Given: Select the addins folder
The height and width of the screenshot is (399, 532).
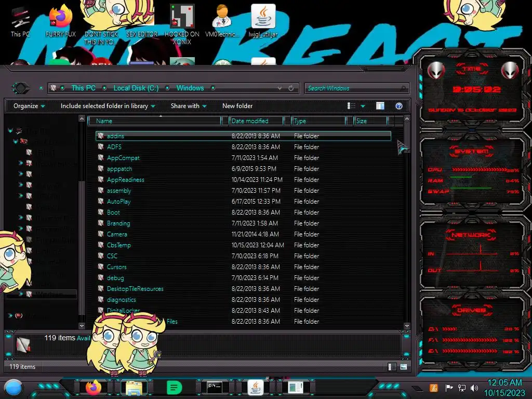Looking at the screenshot, I should tap(243, 136).
